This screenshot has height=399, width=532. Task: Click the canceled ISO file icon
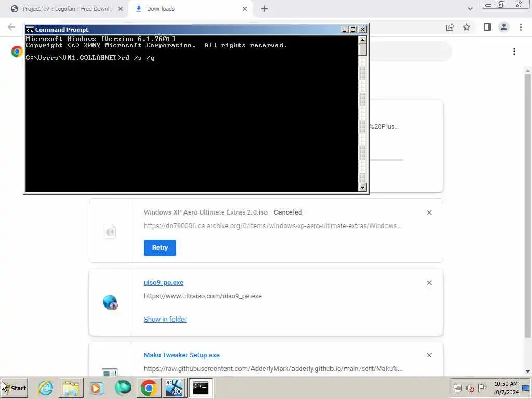110,232
